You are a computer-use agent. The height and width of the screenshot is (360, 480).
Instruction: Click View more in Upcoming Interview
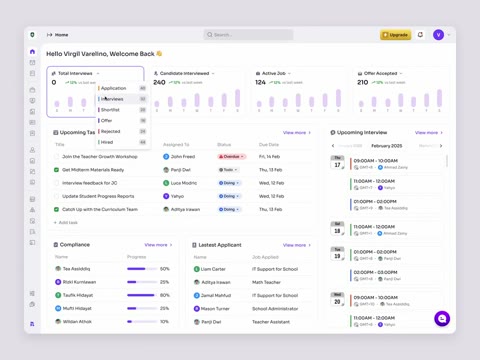(429, 133)
